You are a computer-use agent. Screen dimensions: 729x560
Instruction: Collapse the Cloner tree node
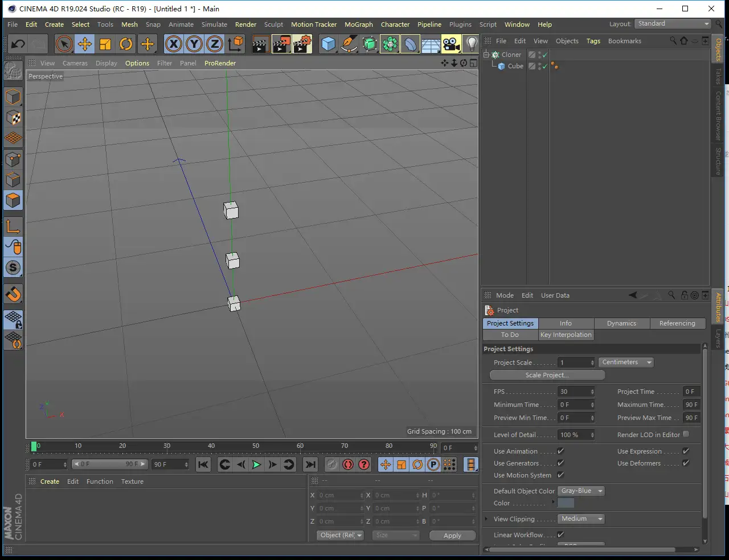(x=486, y=55)
